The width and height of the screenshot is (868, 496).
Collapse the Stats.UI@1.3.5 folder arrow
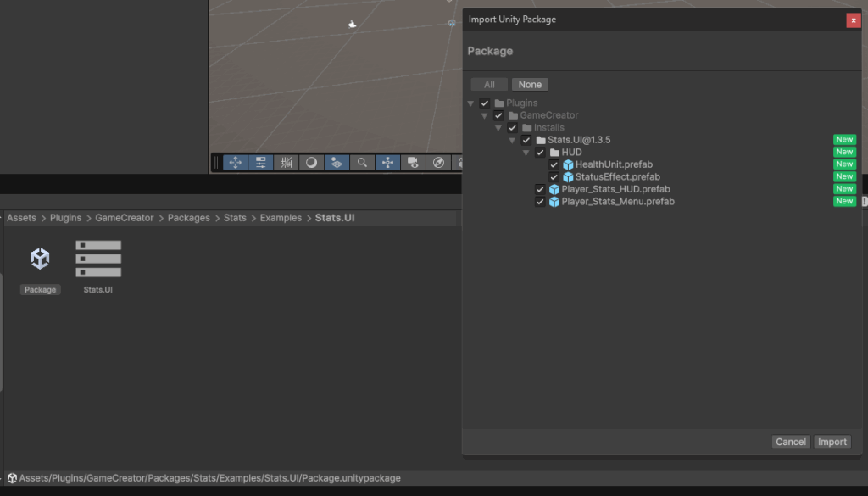[512, 140]
